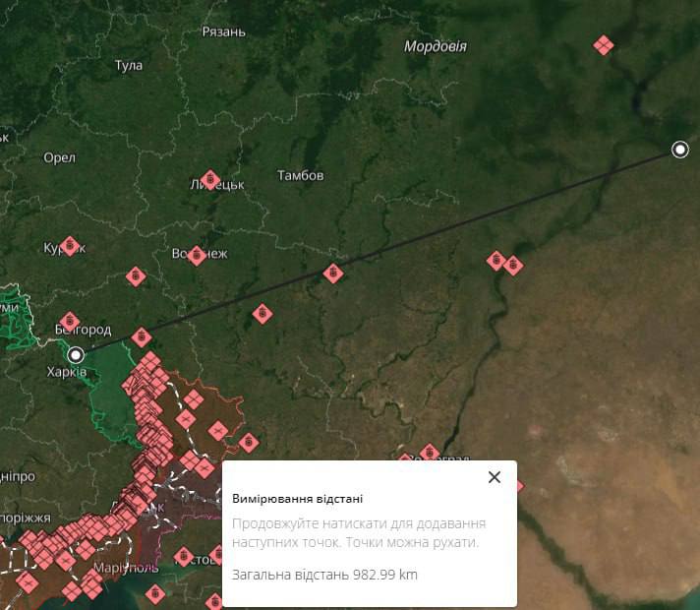Click the Мордовія region label
This screenshot has height=610, width=700.
436,46
